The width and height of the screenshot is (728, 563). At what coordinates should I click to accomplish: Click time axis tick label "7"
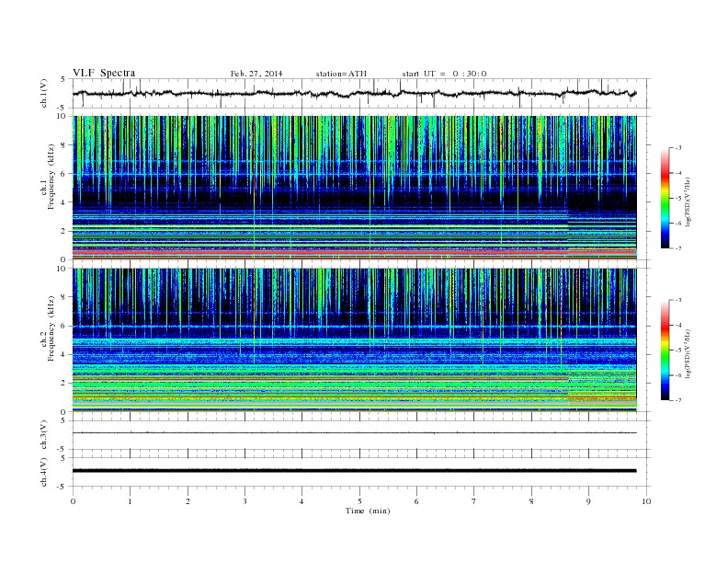click(474, 501)
